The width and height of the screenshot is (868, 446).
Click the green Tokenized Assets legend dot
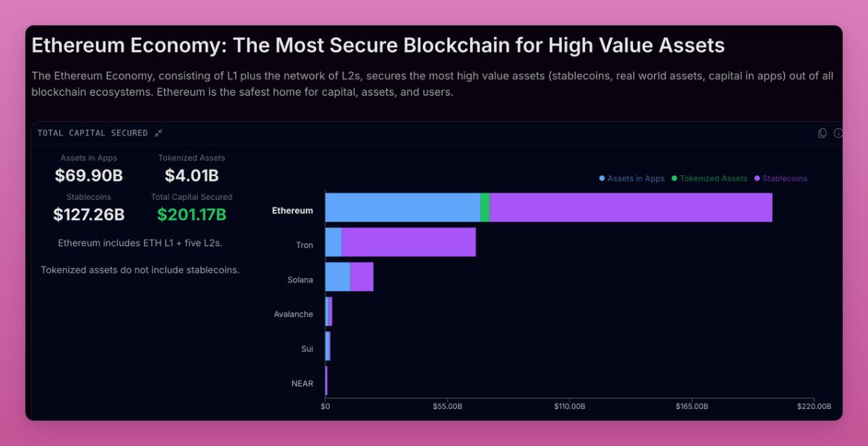pos(675,178)
